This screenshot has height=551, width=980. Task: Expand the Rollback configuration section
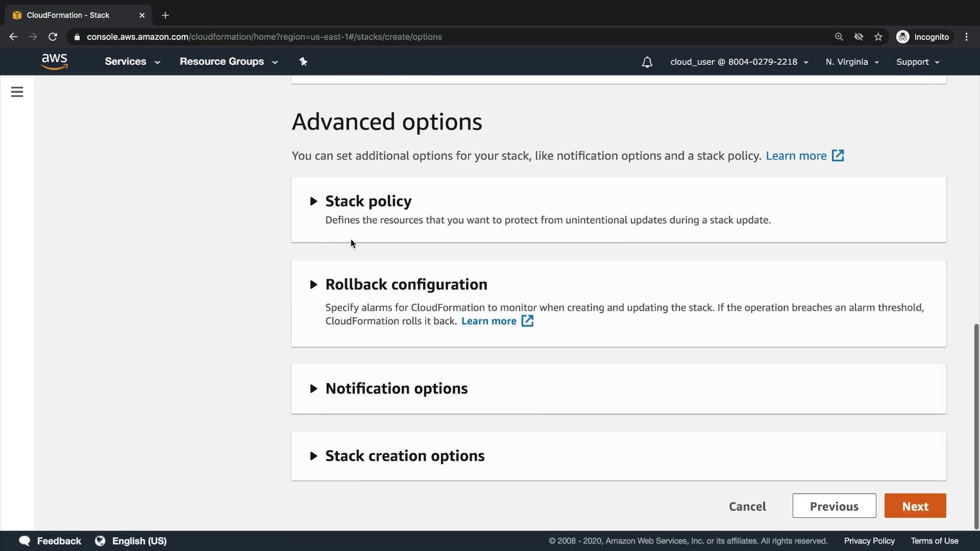(x=406, y=284)
